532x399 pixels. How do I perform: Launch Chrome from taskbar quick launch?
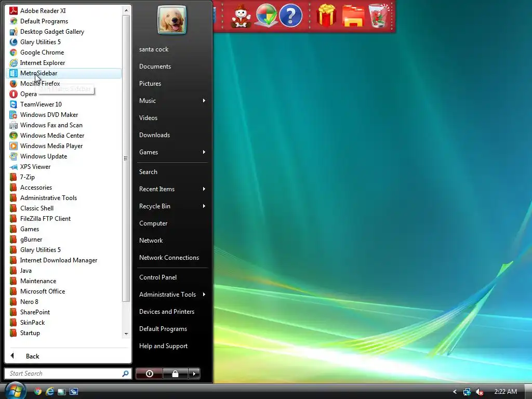(x=38, y=392)
